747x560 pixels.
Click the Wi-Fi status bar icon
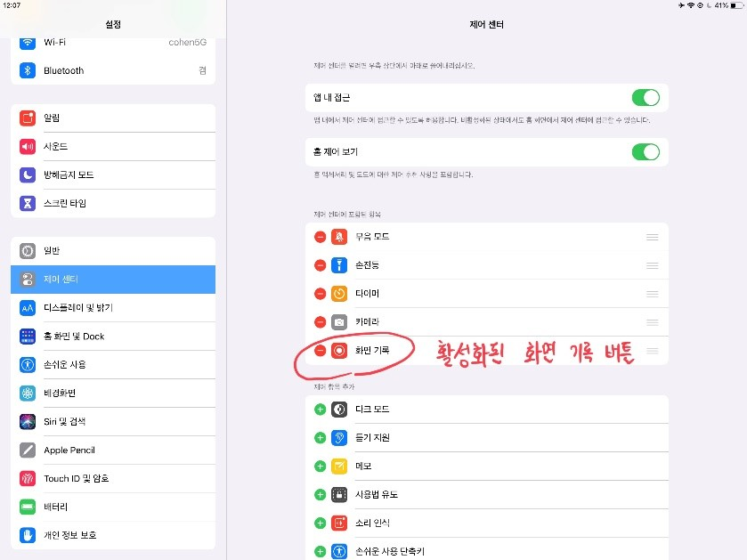pyautogui.click(x=690, y=5)
